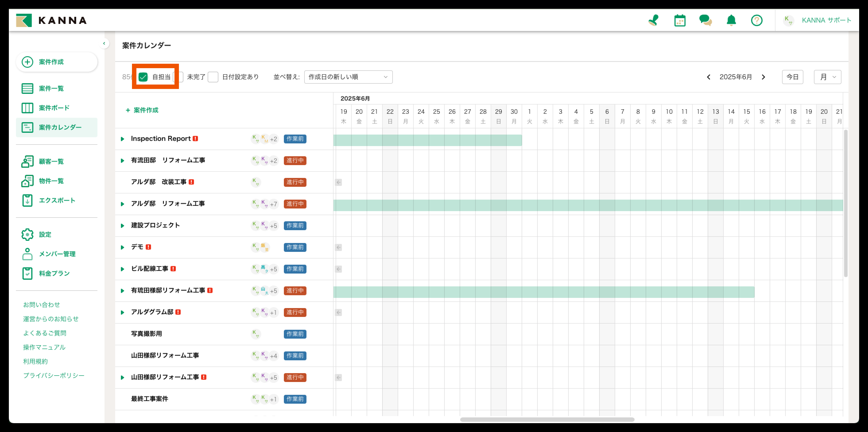This screenshot has width=868, height=432.
Task: Click the notification bell icon
Action: tap(731, 20)
